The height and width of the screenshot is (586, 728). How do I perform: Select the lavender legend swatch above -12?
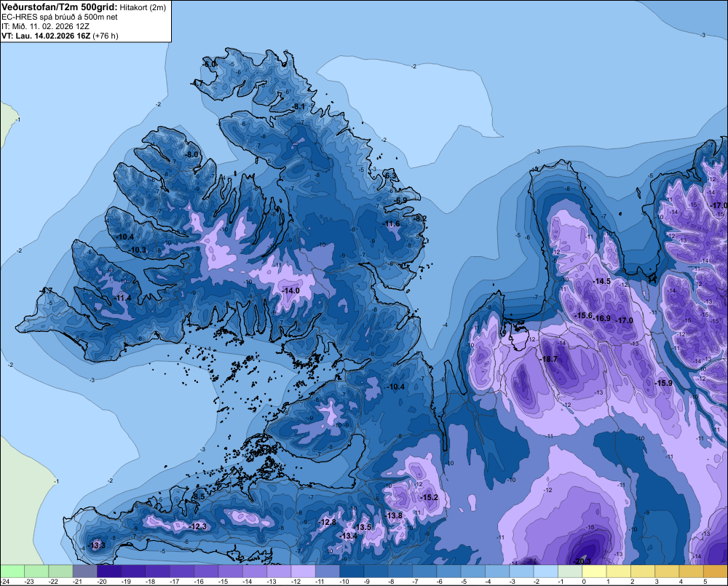(x=303, y=571)
